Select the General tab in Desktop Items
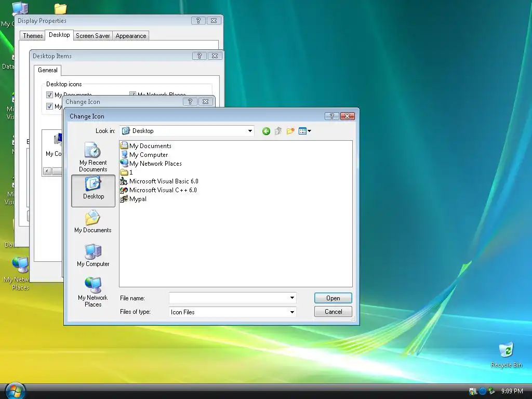Viewport: 532px width, 399px height. [47, 70]
